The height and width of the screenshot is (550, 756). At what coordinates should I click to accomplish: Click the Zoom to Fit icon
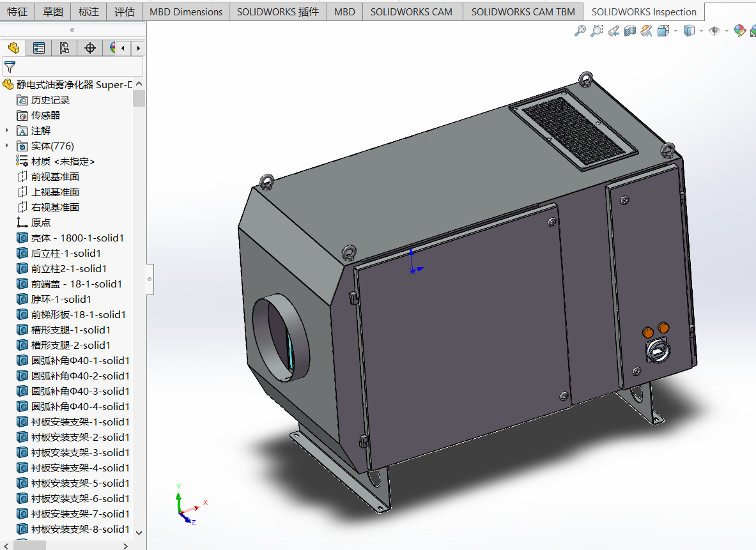coord(580,31)
